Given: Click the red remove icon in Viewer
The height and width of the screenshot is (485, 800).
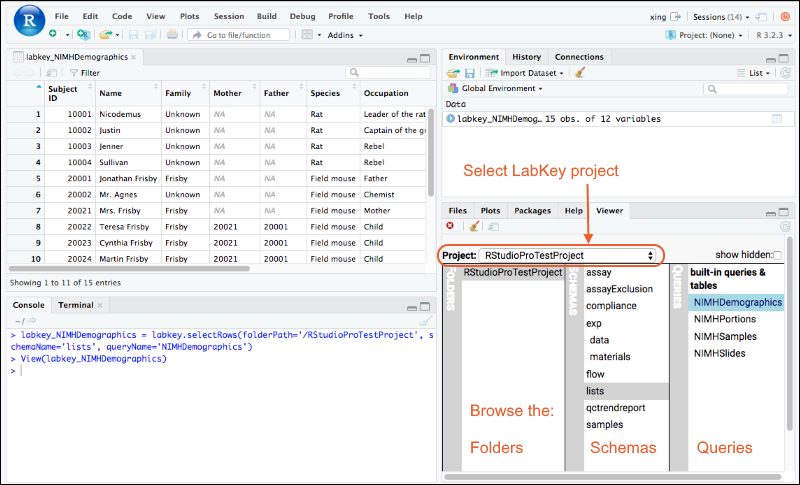Looking at the screenshot, I should coord(451,226).
